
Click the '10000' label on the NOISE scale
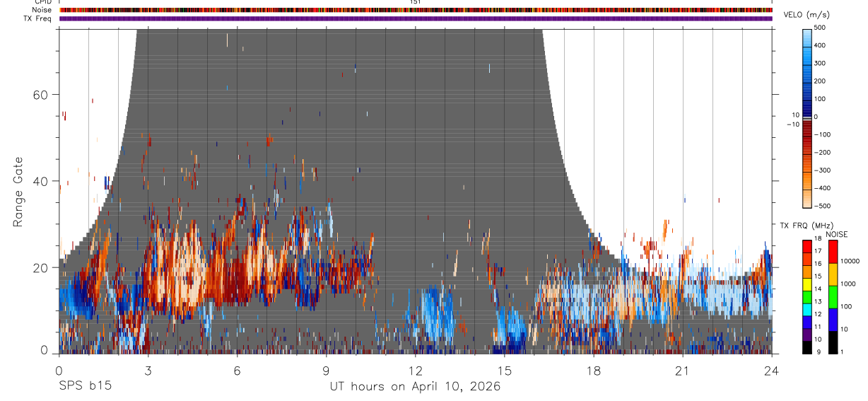coord(850,261)
